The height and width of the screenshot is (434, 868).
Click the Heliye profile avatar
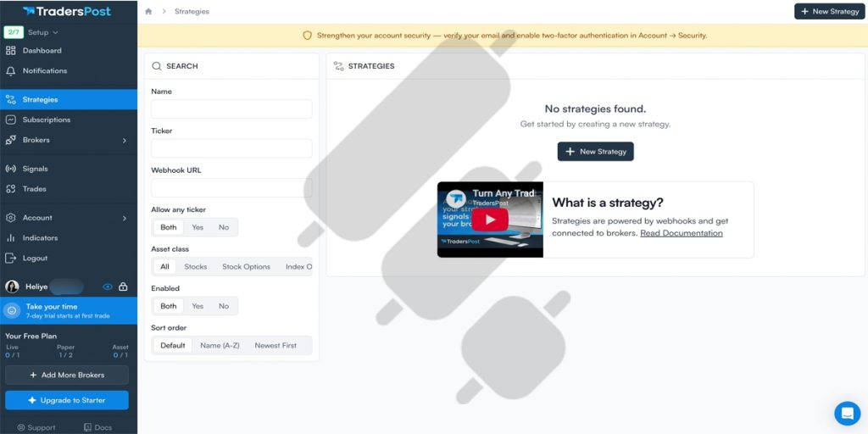click(x=12, y=287)
